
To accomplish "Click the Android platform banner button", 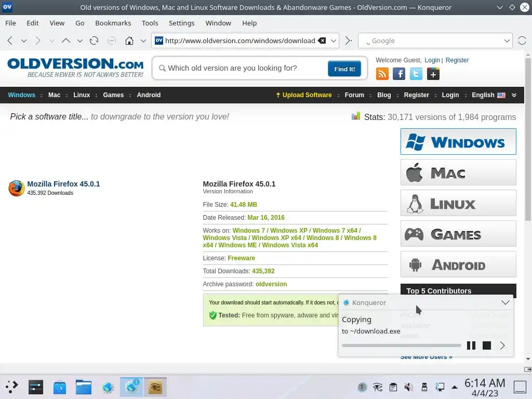I will pyautogui.click(x=458, y=264).
